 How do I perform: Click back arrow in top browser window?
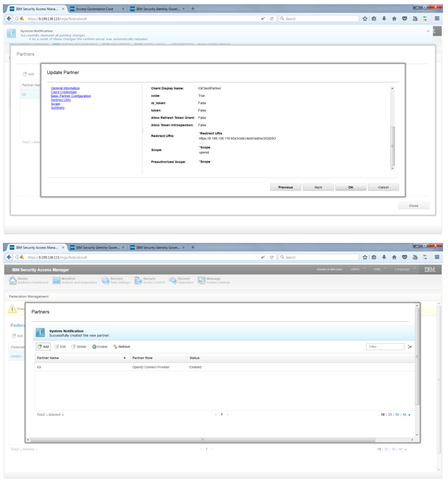tap(9, 18)
